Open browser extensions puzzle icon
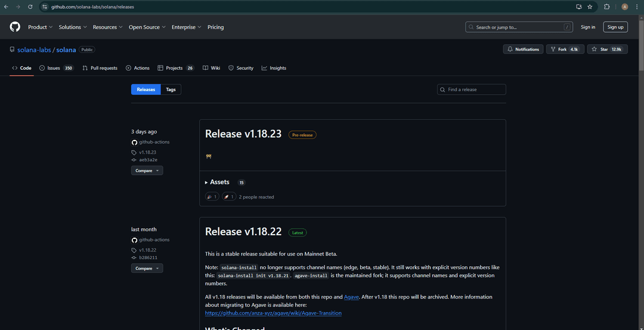 606,7
